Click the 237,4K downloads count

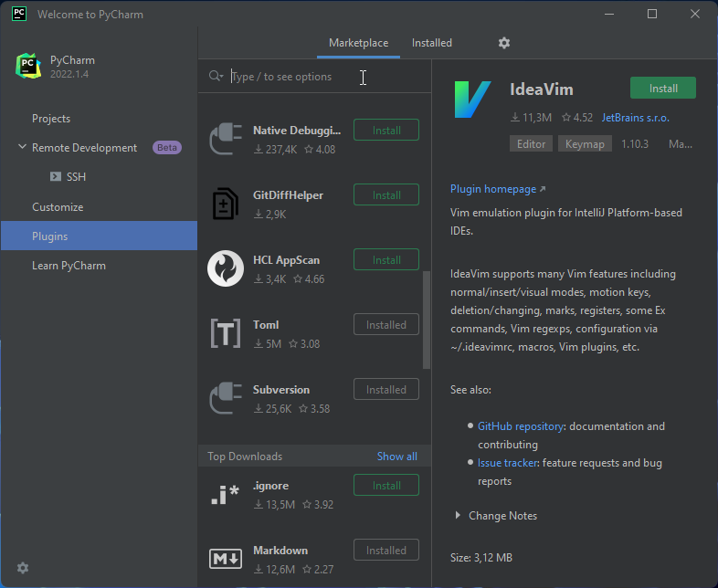[x=276, y=150]
